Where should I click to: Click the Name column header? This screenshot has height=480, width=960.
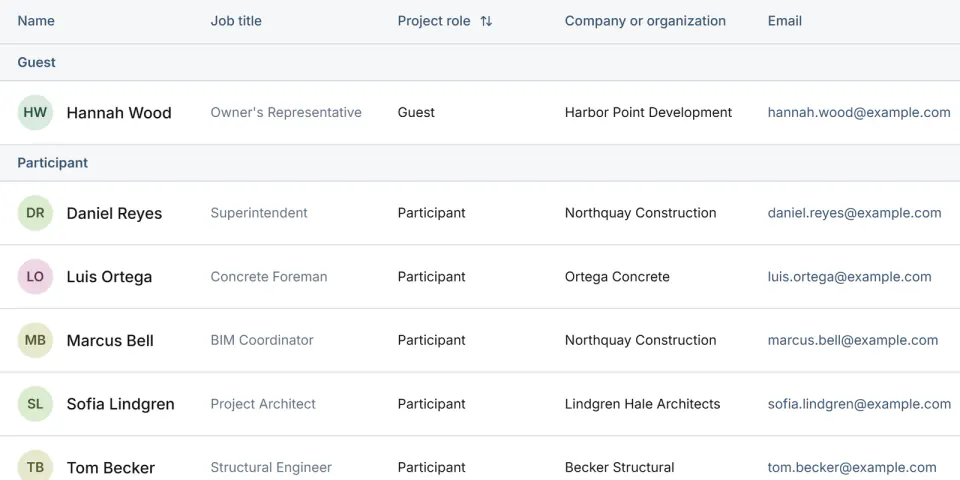pos(36,21)
